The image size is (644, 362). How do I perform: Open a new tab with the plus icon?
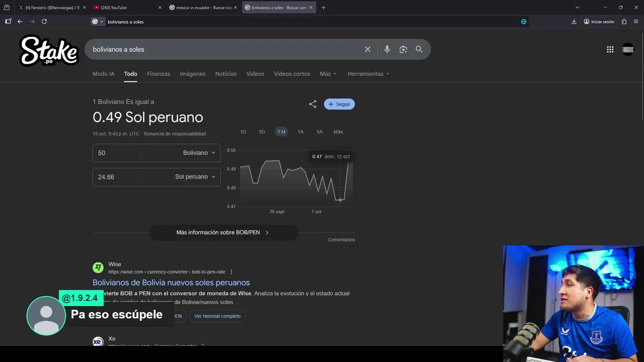(x=324, y=8)
